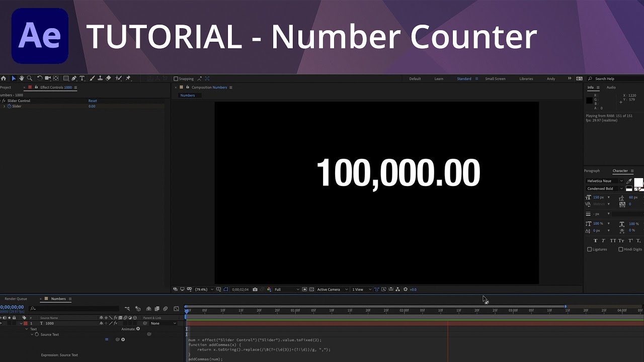Viewport: 644px width, 362px height.
Task: Select the Eraser tool
Action: (x=108, y=78)
